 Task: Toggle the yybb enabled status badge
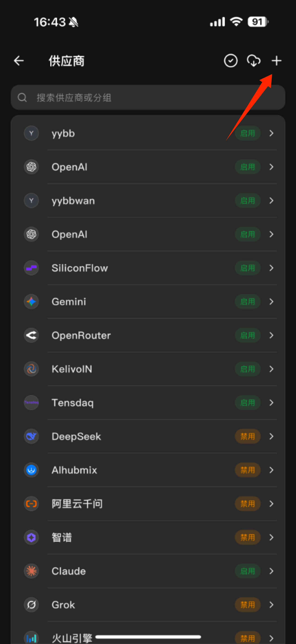(247, 133)
